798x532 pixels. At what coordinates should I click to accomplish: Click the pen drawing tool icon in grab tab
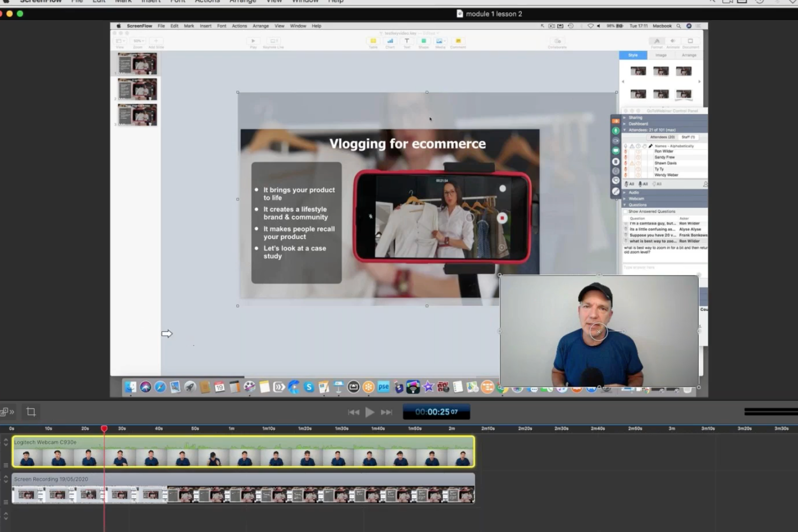point(616,191)
